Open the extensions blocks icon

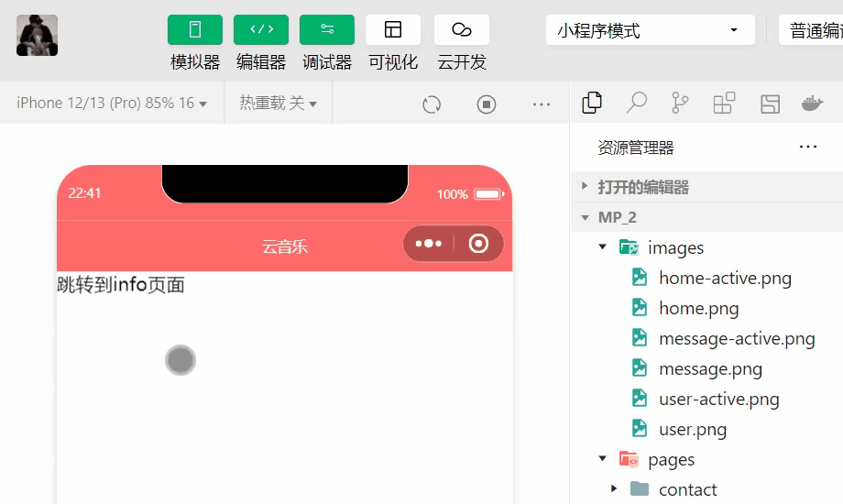(724, 103)
